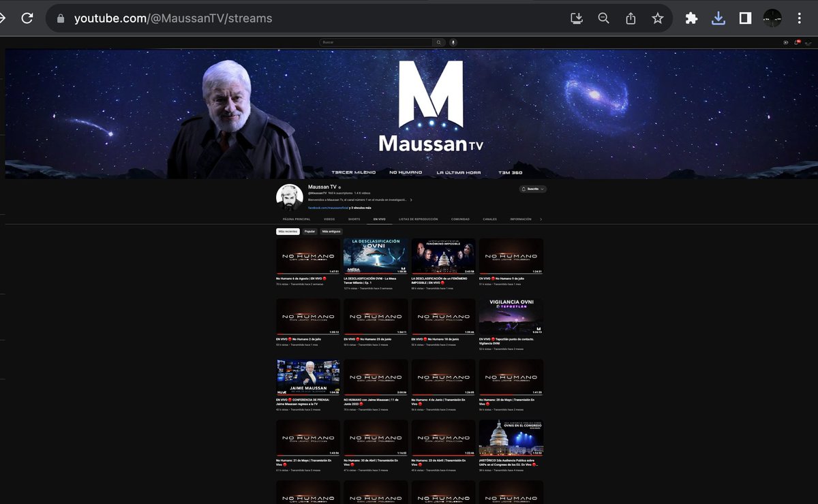Open the Comunidad tab
This screenshot has width=818, height=504.
[460, 219]
